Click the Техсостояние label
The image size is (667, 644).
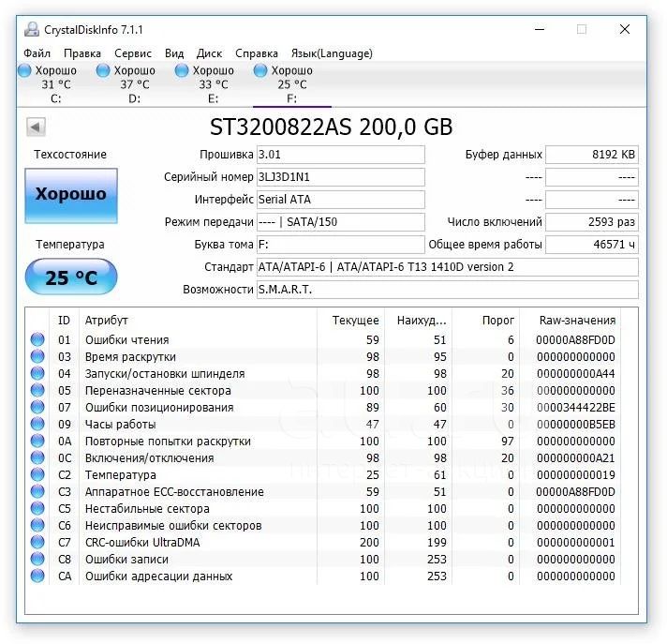70,154
